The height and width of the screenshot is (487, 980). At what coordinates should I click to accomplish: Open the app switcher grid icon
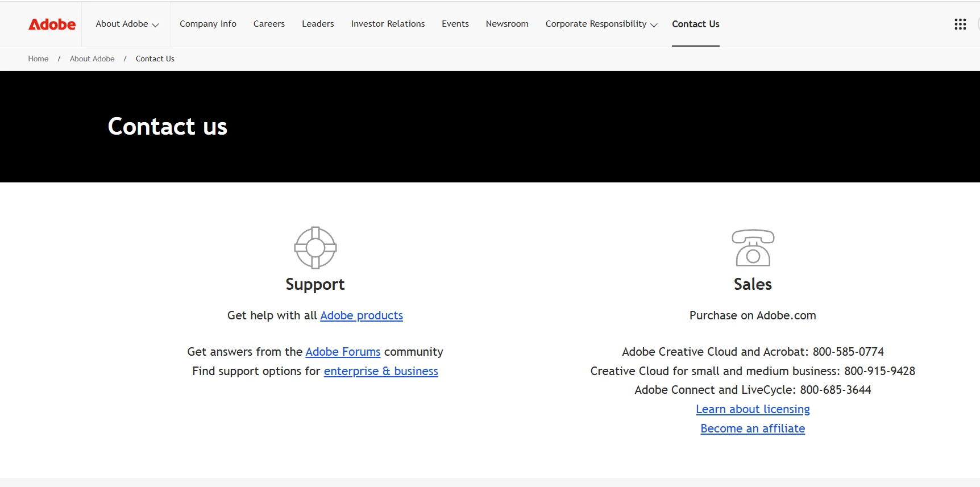pyautogui.click(x=960, y=24)
